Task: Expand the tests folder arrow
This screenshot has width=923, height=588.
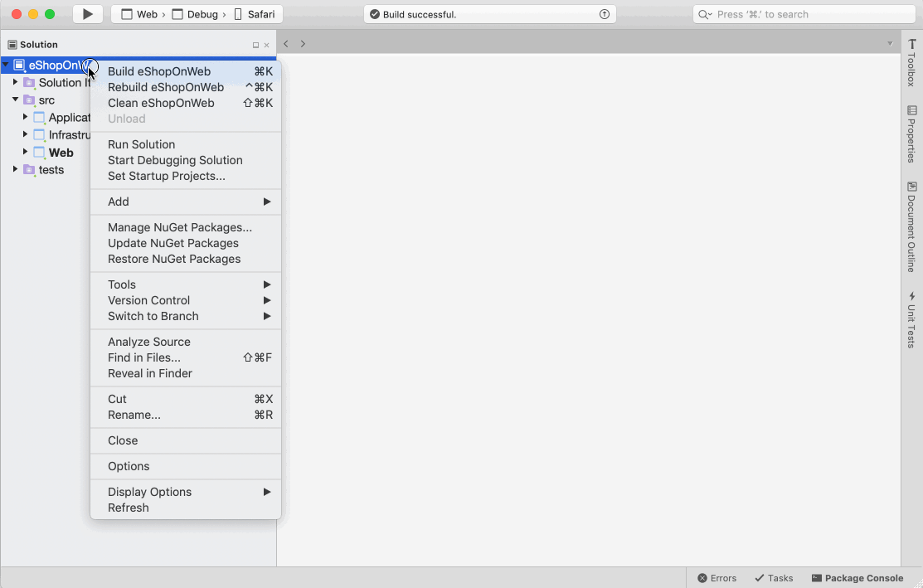Action: pos(15,169)
